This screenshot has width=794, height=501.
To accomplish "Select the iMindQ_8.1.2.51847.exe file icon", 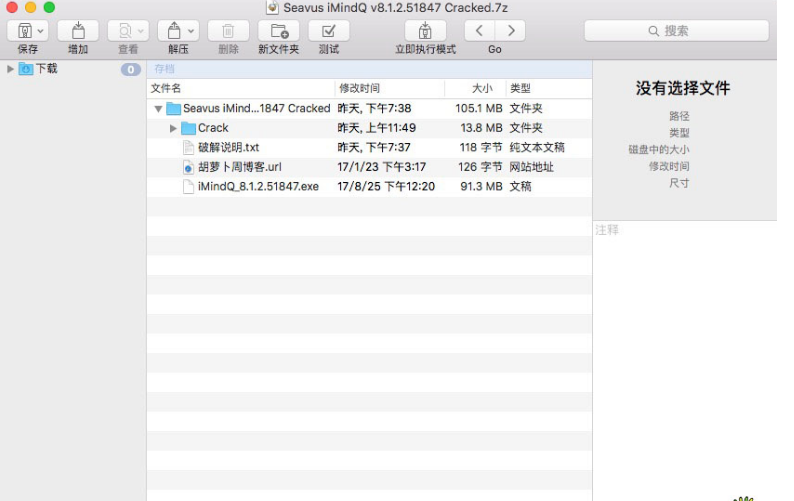I will pos(188,186).
